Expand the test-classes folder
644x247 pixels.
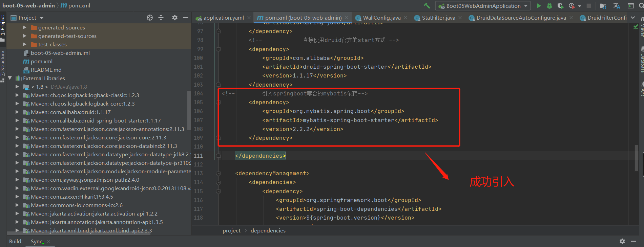pos(24,44)
